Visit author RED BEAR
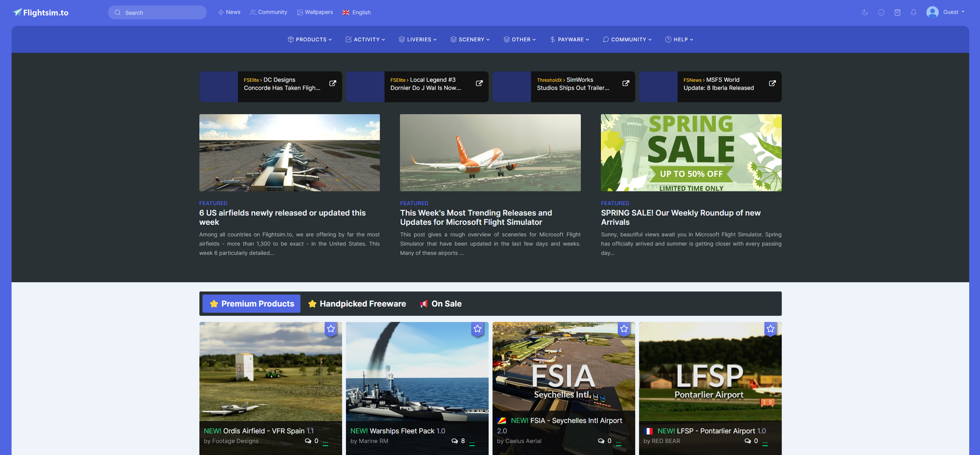Viewport: 980px width, 455px height. [666, 441]
